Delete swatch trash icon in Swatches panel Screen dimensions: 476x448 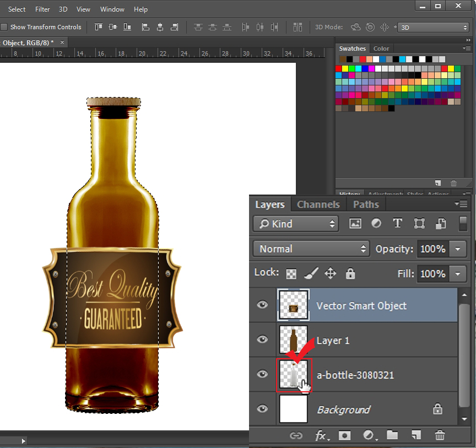[x=453, y=183]
